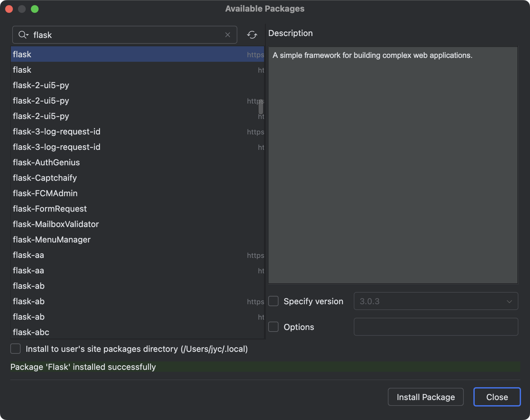Viewport: 530px width, 420px height.
Task: Select the flask-abc package
Action: coord(137,332)
